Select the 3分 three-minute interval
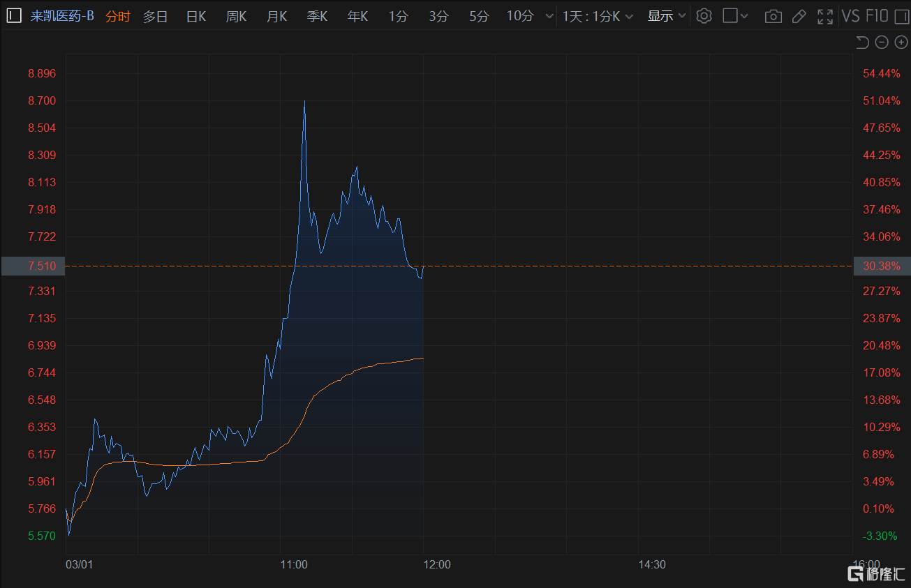Image resolution: width=911 pixels, height=588 pixels. click(x=439, y=16)
